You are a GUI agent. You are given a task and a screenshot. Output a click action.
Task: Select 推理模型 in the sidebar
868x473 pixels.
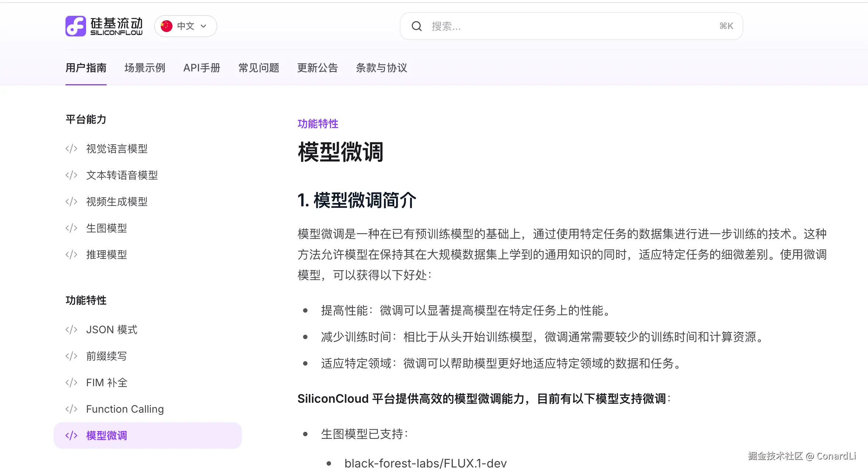[107, 254]
